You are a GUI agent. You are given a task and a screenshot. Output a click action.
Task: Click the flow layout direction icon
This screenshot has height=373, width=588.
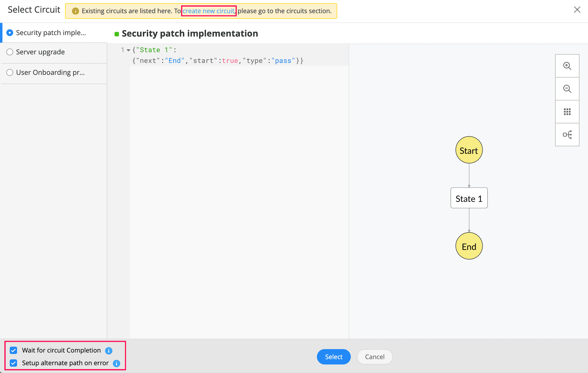coord(567,135)
